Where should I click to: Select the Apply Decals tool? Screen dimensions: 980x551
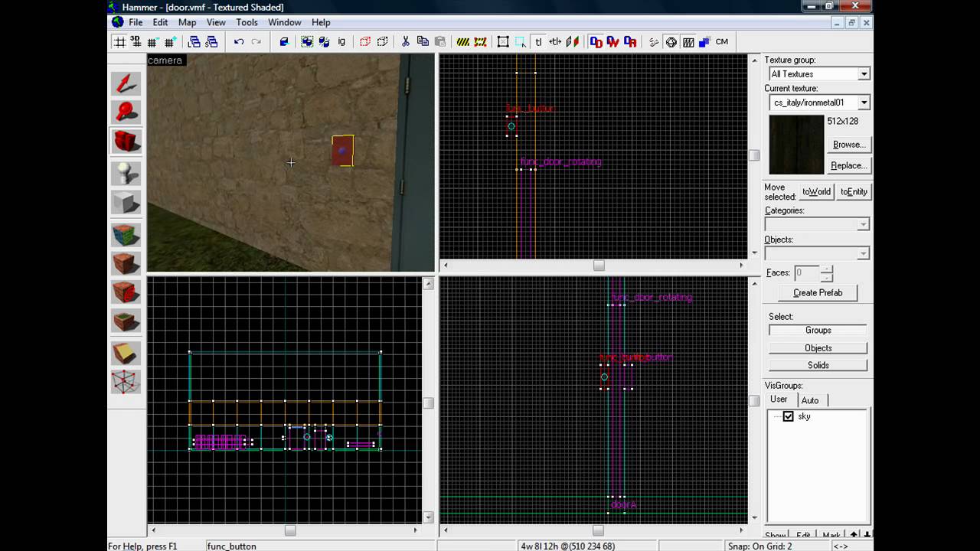tap(126, 292)
